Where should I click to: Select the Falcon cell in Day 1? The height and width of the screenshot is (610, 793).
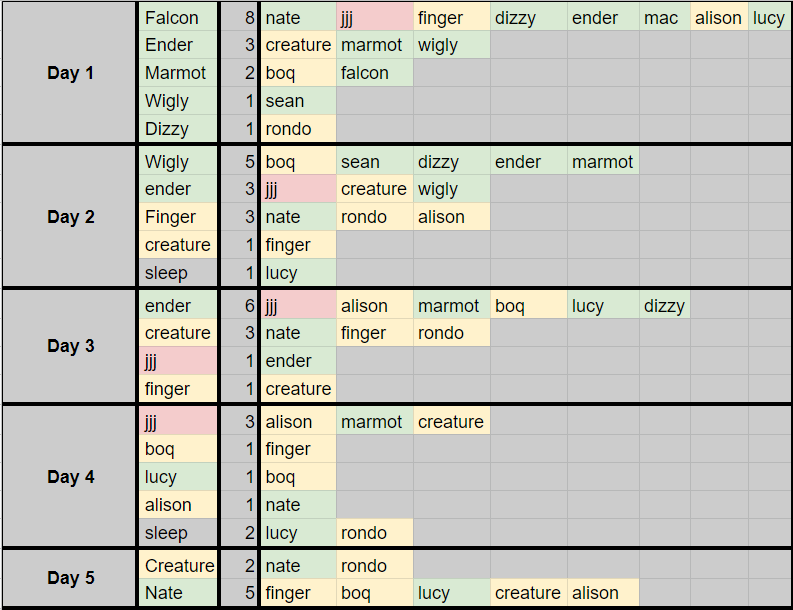click(x=178, y=18)
